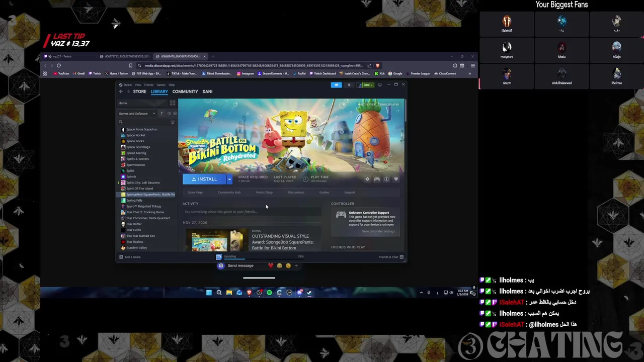Image resolution: width=644 pixels, height=362 pixels.
Task: Select Space Scumbags game entry
Action: (138, 147)
